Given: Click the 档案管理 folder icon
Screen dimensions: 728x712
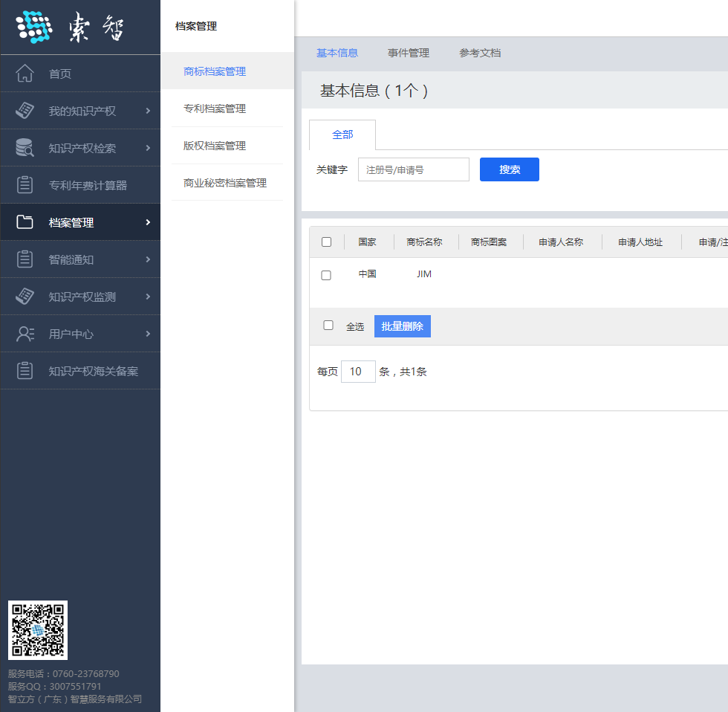Looking at the screenshot, I should (25, 222).
